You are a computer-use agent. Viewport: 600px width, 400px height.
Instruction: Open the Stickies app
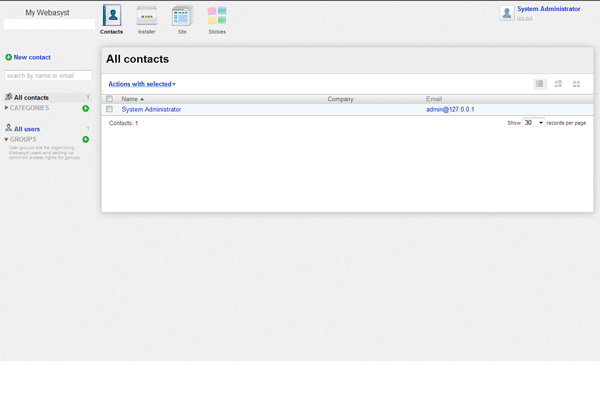pyautogui.click(x=217, y=16)
